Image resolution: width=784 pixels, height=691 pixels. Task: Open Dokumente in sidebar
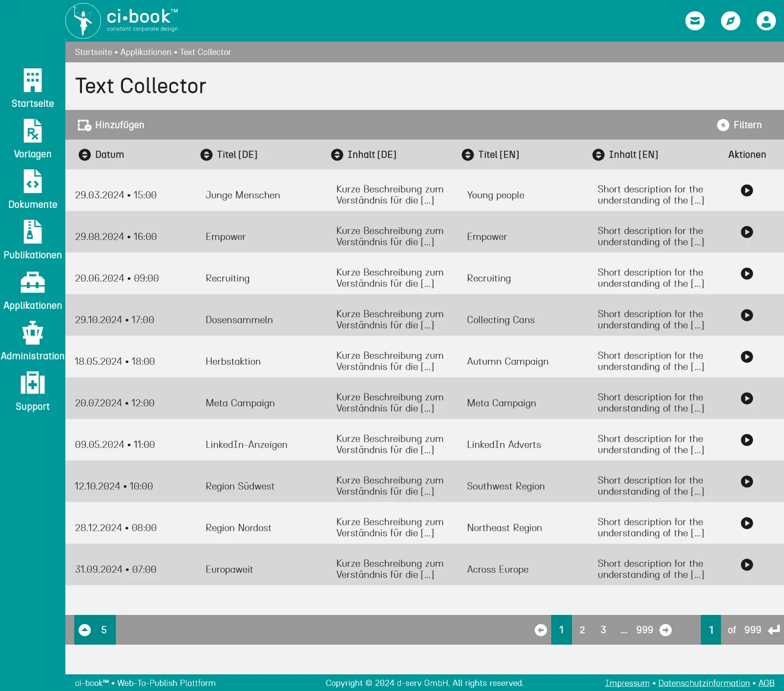coord(33,189)
